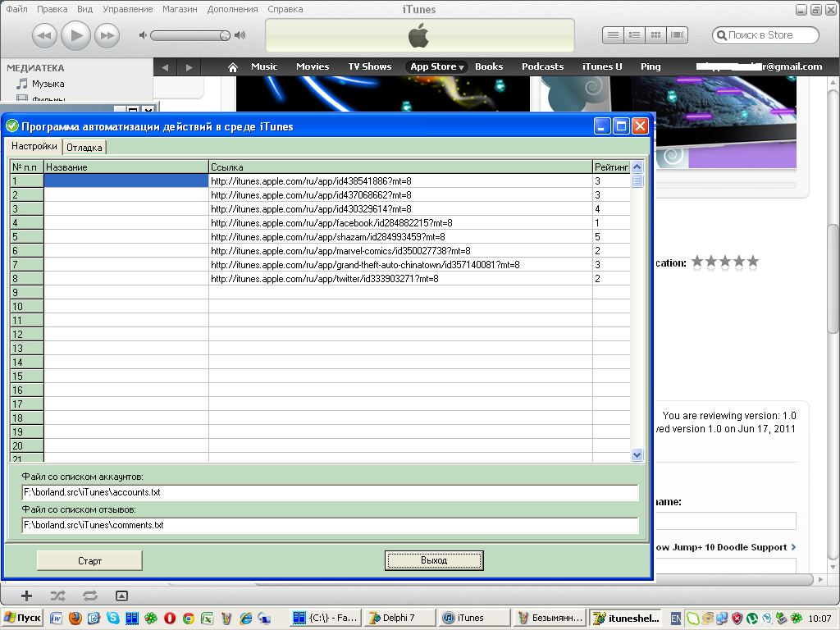Launch Opera from quick launch
The image size is (840, 630).
pos(170,619)
